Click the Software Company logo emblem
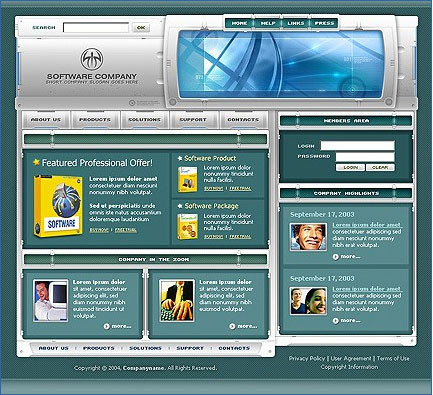Screen dimensions: 433x395 [x=92, y=59]
